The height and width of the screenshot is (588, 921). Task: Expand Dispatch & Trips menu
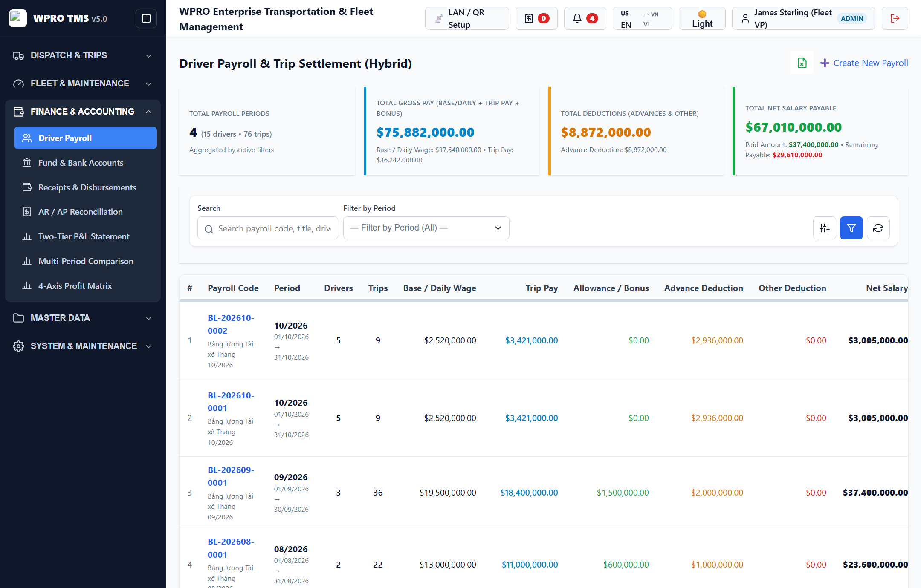pos(83,55)
